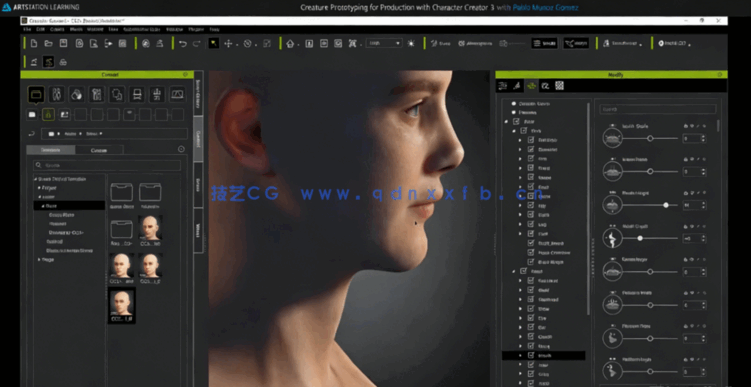Image resolution: width=751 pixels, height=387 pixels.
Task: Choose the Rotate tool icon
Action: (248, 44)
